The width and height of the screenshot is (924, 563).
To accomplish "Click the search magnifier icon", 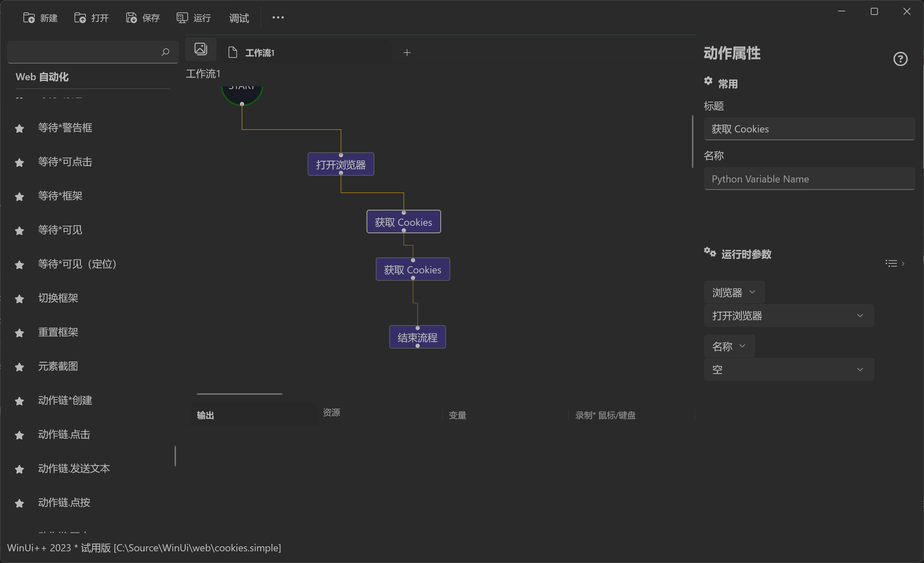I will (x=165, y=52).
